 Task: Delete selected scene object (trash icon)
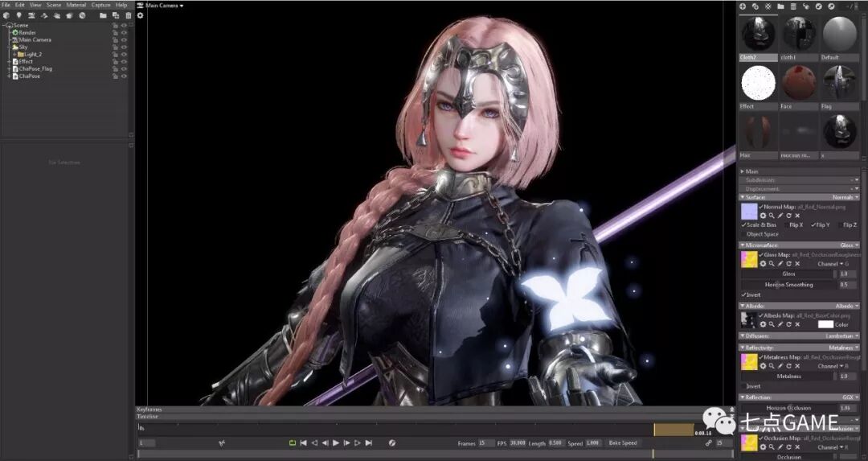129,15
